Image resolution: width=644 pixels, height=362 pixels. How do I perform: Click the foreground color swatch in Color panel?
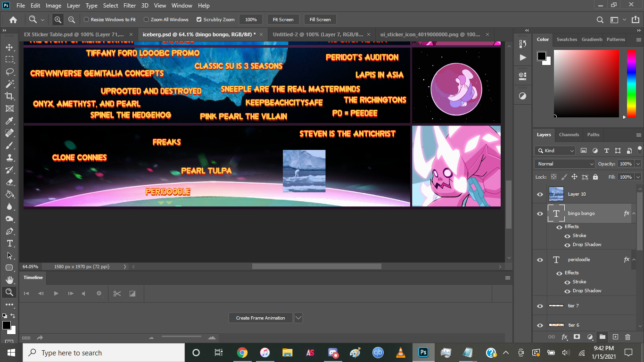pyautogui.click(x=542, y=57)
